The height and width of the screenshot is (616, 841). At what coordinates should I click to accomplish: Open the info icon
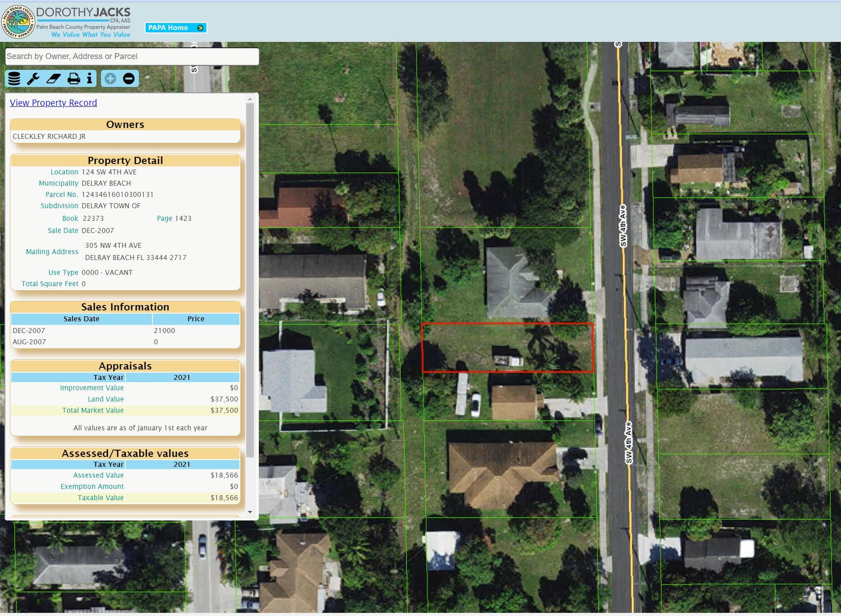[90, 78]
